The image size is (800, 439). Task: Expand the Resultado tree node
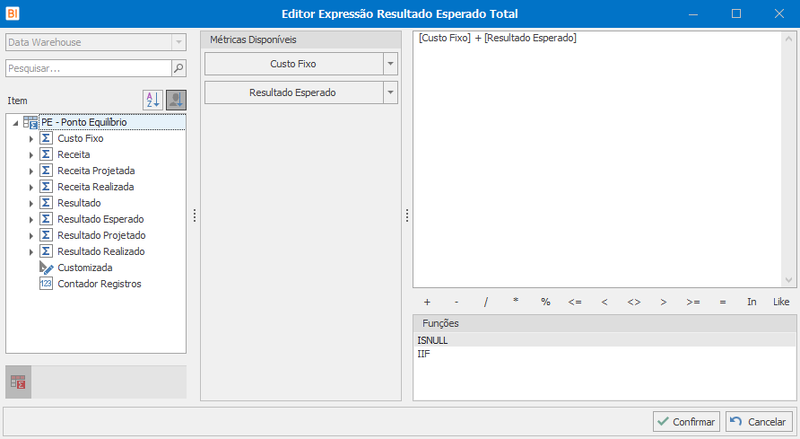[31, 204]
